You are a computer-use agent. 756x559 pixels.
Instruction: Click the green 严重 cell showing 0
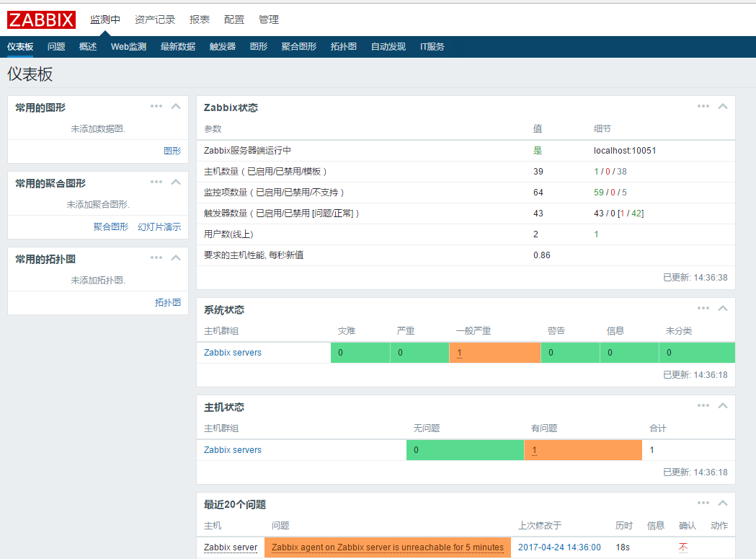click(419, 353)
